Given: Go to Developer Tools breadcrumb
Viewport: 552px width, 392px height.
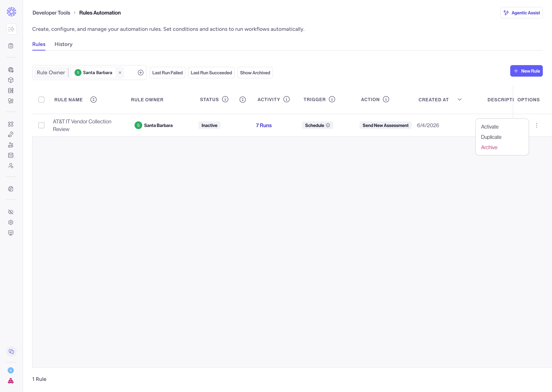Looking at the screenshot, I should pos(51,13).
